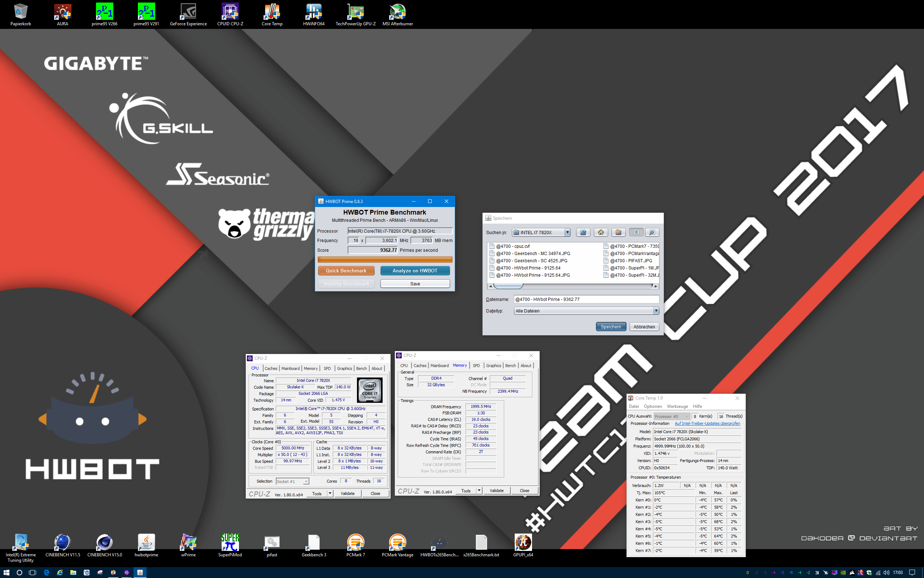The height and width of the screenshot is (578, 924).
Task: Open Tools dropdown arrow in CPU-Z CPU window
Action: tap(330, 493)
